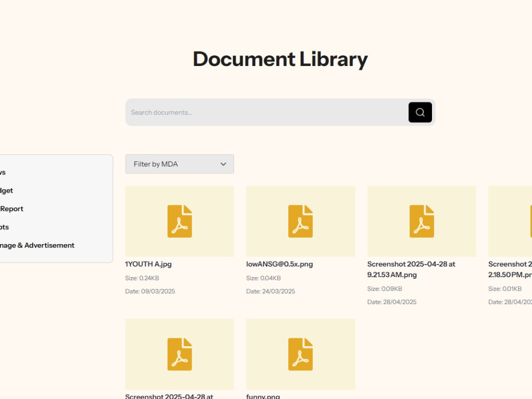The height and width of the screenshot is (399, 532).
Task: Click the 1YOUTH A.jpg file name
Action: click(x=148, y=264)
